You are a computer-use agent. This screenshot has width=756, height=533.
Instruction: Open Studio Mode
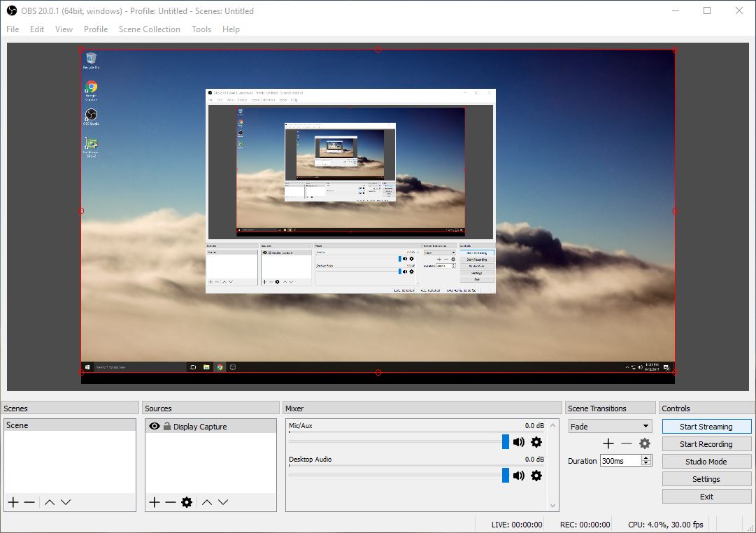706,462
